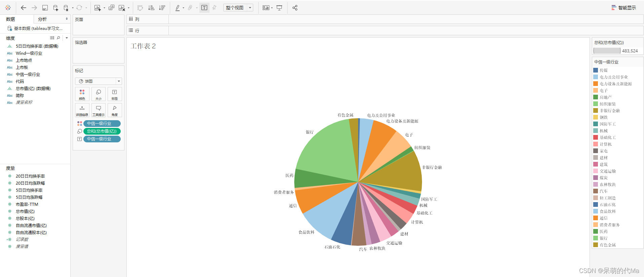Click the show/hide cards icon
The image size is (644, 277).
266,7
